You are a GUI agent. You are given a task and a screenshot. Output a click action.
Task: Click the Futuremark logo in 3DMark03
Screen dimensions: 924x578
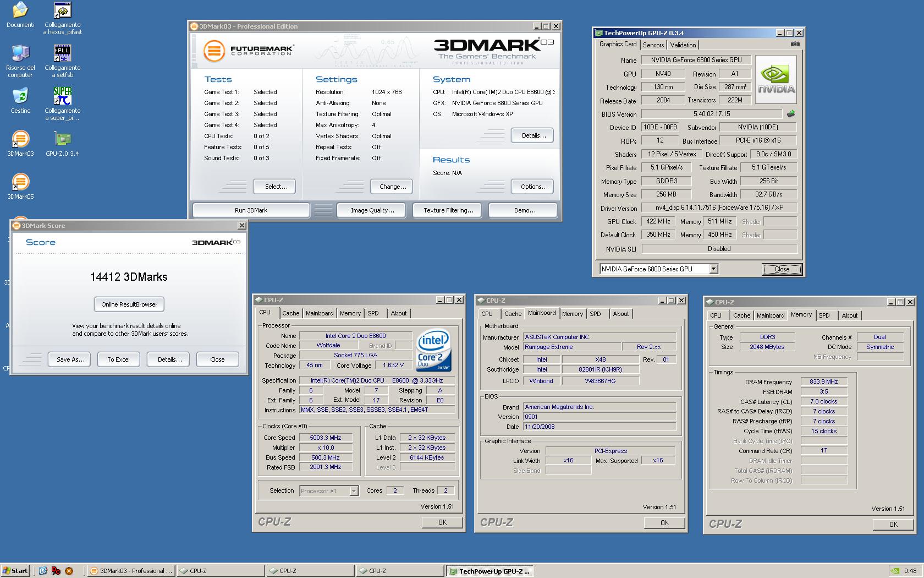[x=248, y=51]
